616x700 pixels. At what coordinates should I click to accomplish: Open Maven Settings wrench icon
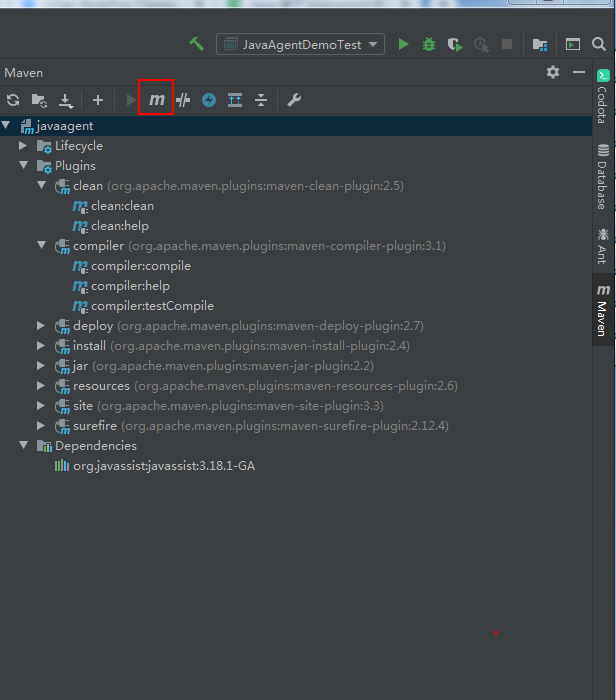click(x=294, y=100)
